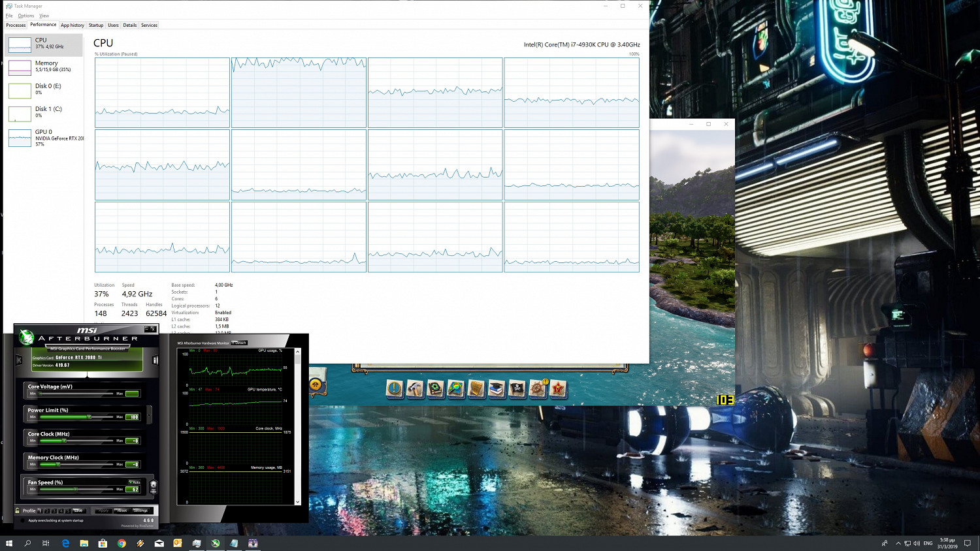Click the Core Clock slider handle
The height and width of the screenshot is (551, 980).
64,441
